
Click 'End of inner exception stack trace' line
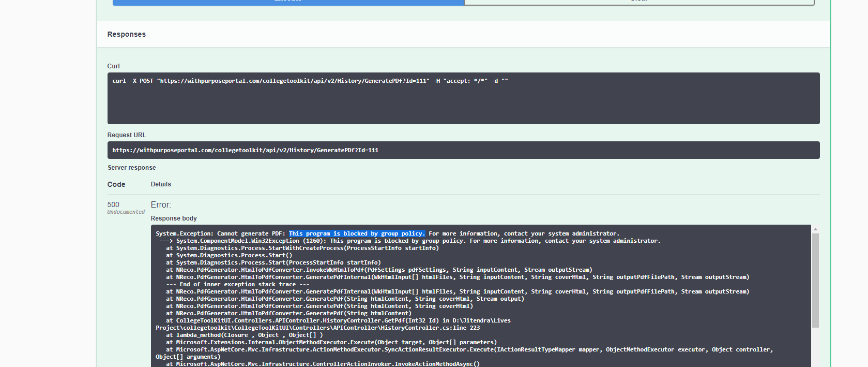coord(238,284)
